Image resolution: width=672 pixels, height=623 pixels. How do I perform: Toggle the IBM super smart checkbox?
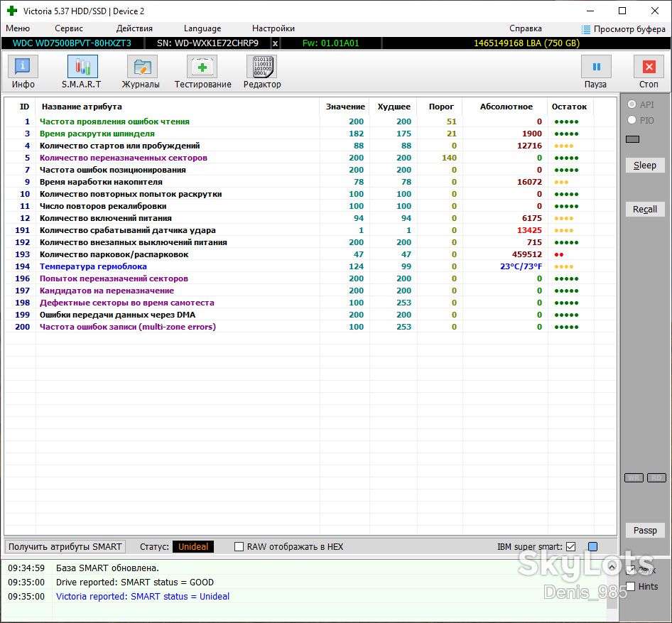(x=570, y=547)
